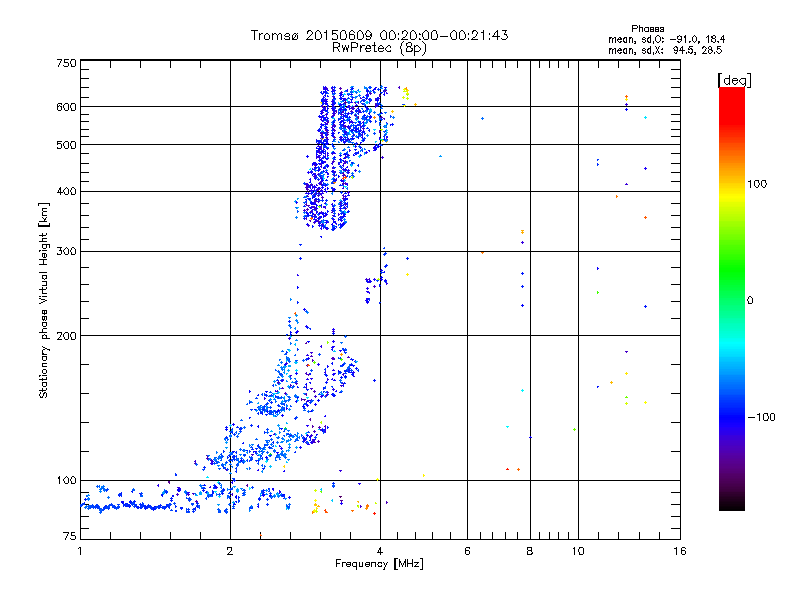Click the y-axis tick label "600"
The width and height of the screenshot is (800, 600).
tap(67, 107)
